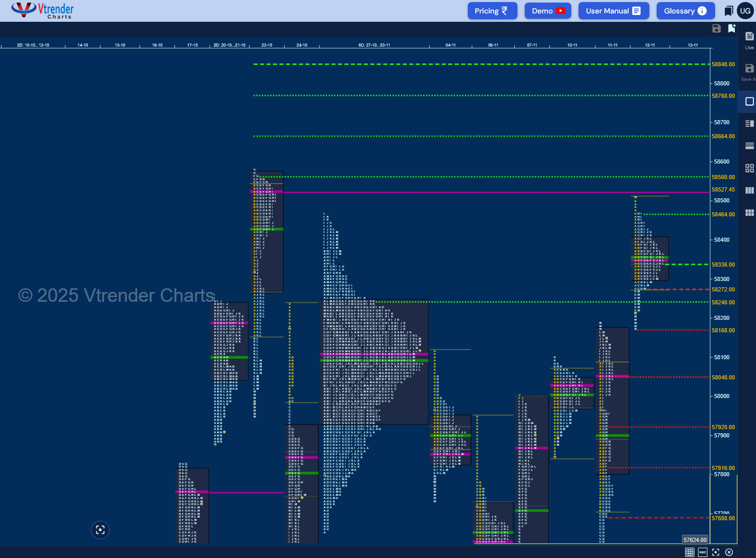Image resolution: width=756 pixels, height=558 pixels.
Task: Select the split-view layout icon
Action: pyautogui.click(x=749, y=123)
